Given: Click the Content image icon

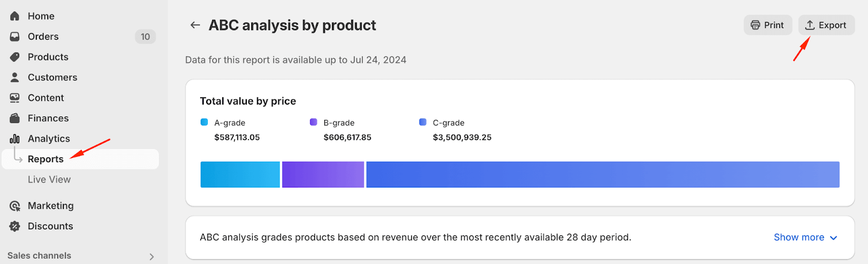Looking at the screenshot, I should 15,98.
